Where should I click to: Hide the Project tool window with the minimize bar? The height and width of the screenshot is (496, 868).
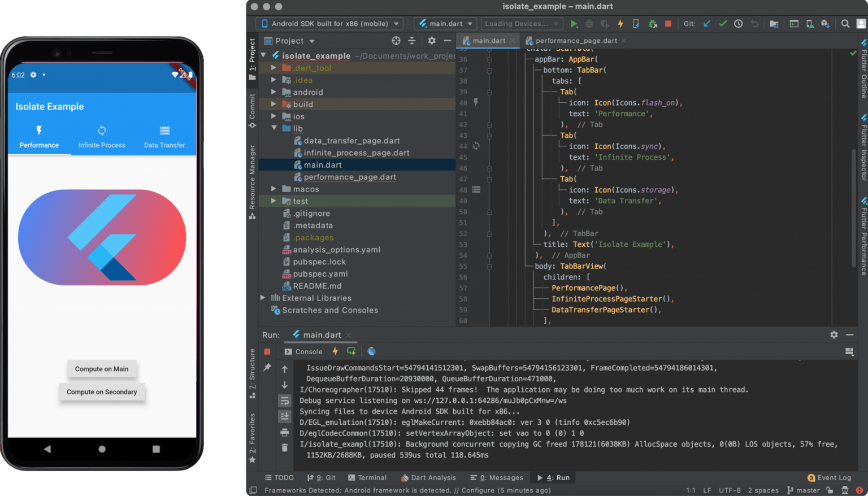point(447,40)
